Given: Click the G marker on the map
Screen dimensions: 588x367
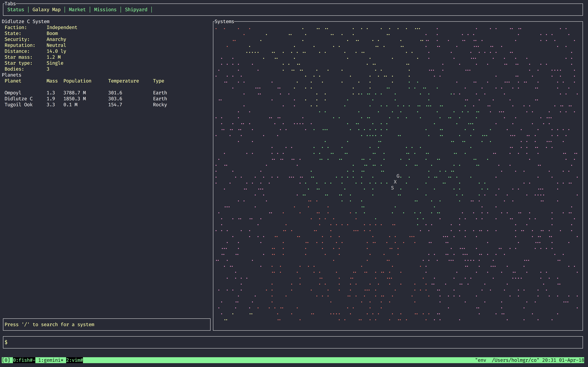Looking at the screenshot, I should tap(398, 176).
